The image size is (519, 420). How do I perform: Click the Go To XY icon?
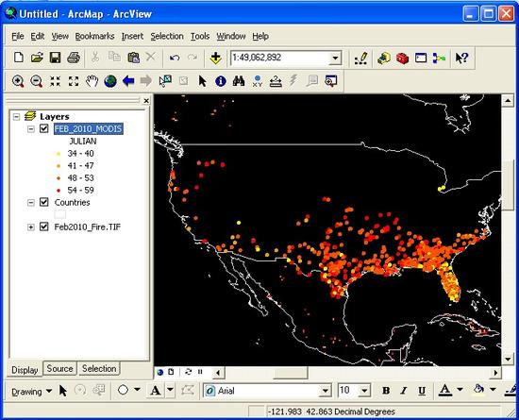coord(258,81)
